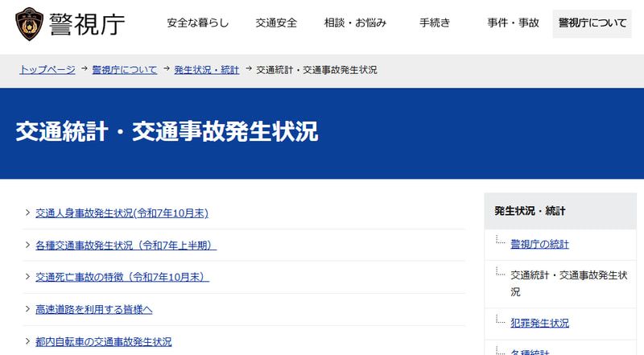Screen dimensions: 644x355
Task: Click chevron beside 都内自転車の交通事故発生状況 link
Action: coord(27,341)
